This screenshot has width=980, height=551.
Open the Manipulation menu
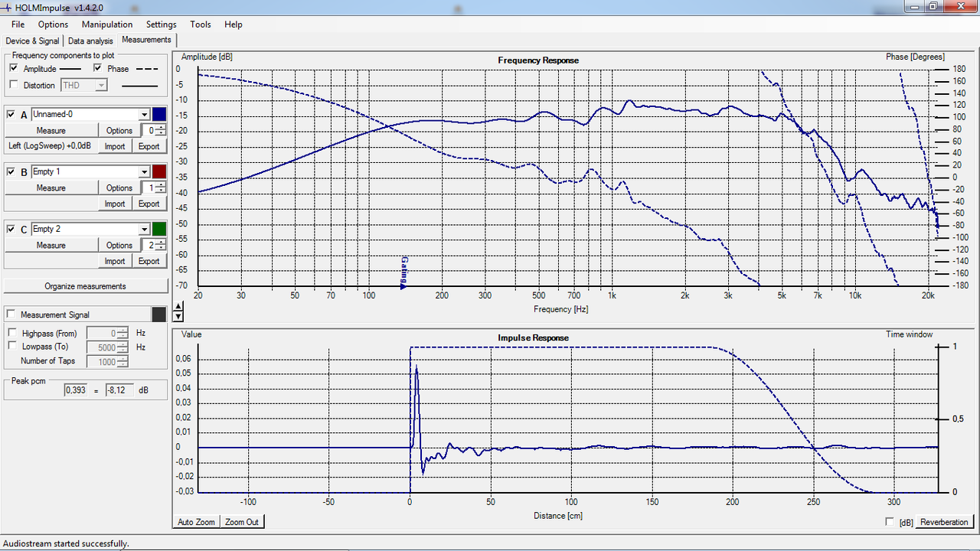107,24
